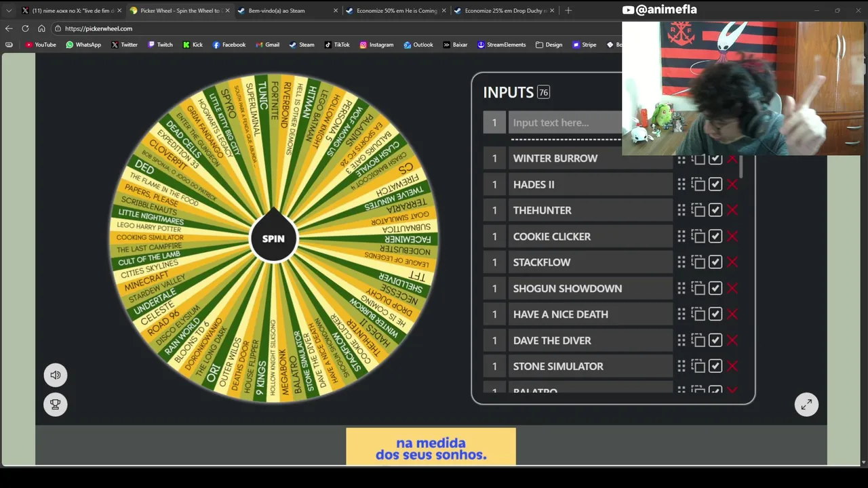Edit the HADES II weight number
Screen dimensions: 868x488
[x=494, y=184]
